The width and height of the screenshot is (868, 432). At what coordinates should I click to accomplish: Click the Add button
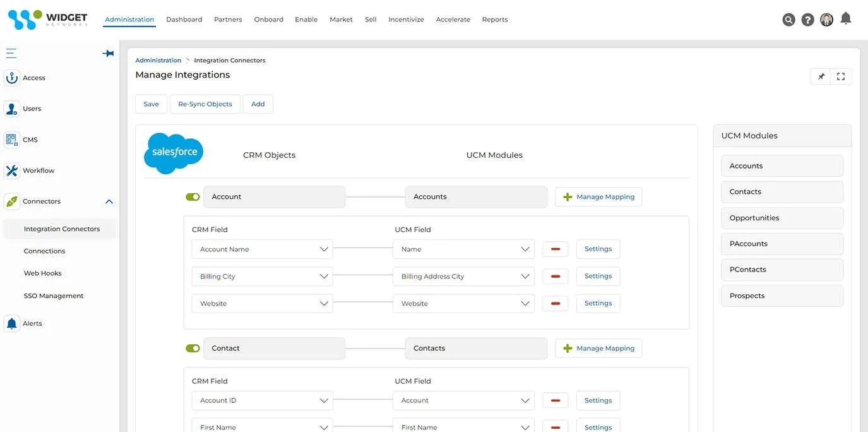[258, 104]
